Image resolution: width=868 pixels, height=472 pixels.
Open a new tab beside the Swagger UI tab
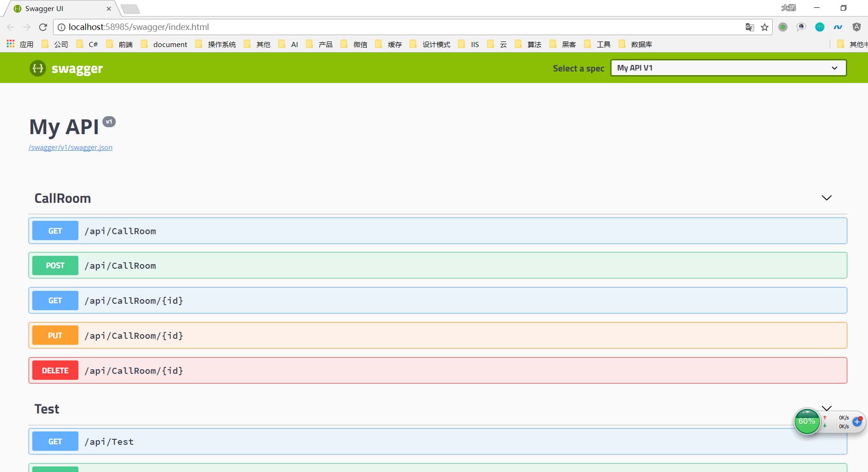(x=131, y=9)
